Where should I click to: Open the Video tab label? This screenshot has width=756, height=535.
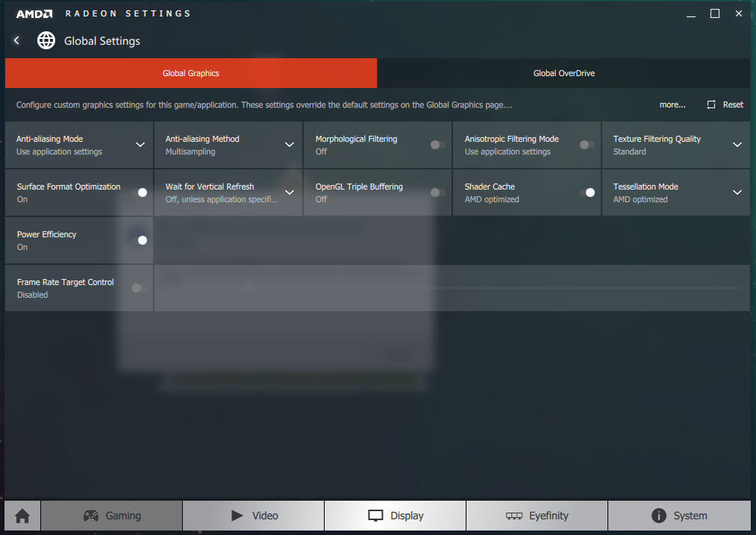pos(265,516)
